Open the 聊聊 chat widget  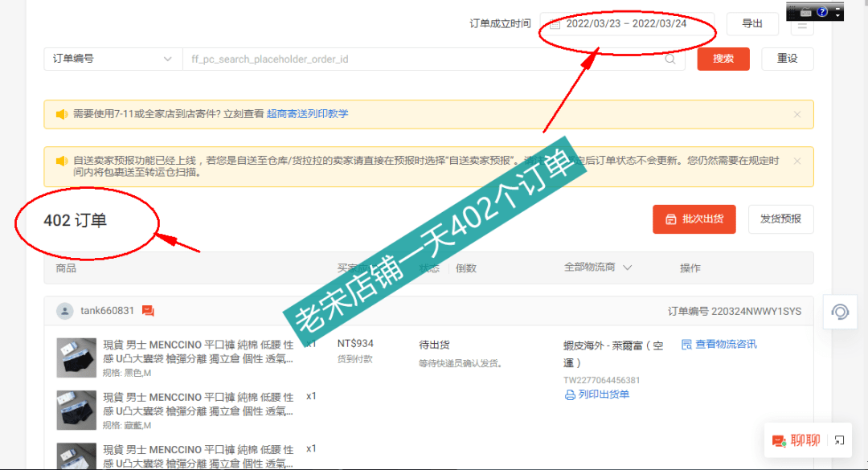[x=796, y=440]
